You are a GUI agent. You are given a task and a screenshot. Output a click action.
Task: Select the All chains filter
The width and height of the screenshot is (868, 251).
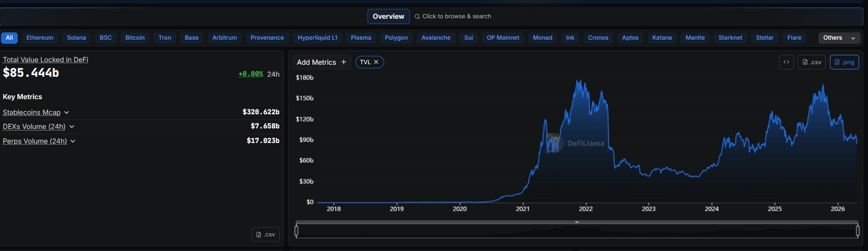[9, 38]
